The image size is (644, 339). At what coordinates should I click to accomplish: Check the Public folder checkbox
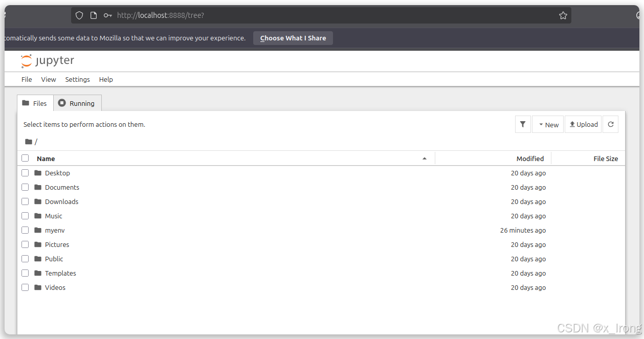tap(25, 259)
